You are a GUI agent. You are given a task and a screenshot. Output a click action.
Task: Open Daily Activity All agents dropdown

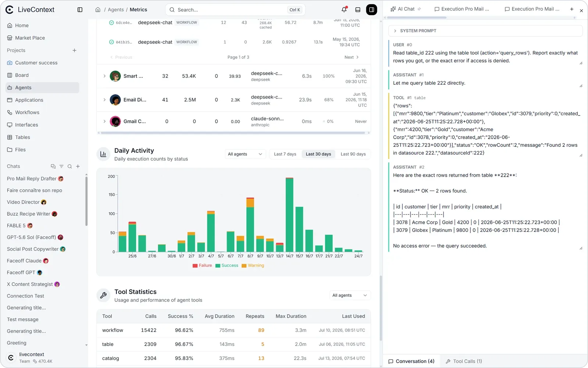(x=245, y=154)
